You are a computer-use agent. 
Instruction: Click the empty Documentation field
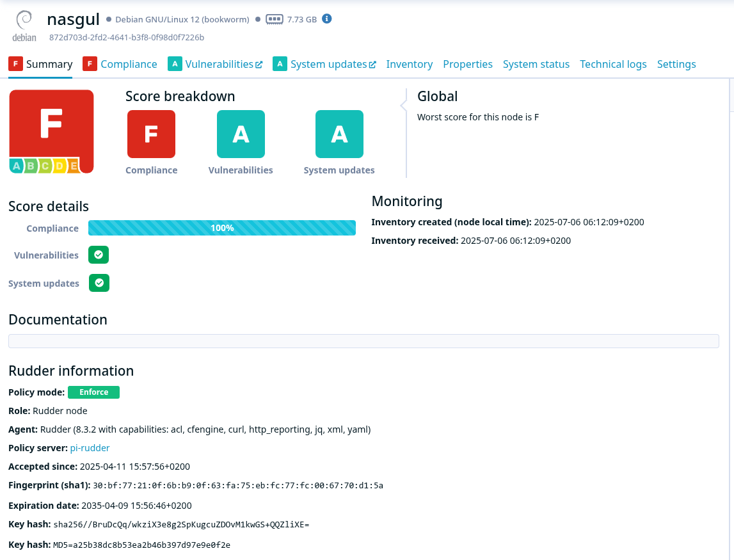363,341
